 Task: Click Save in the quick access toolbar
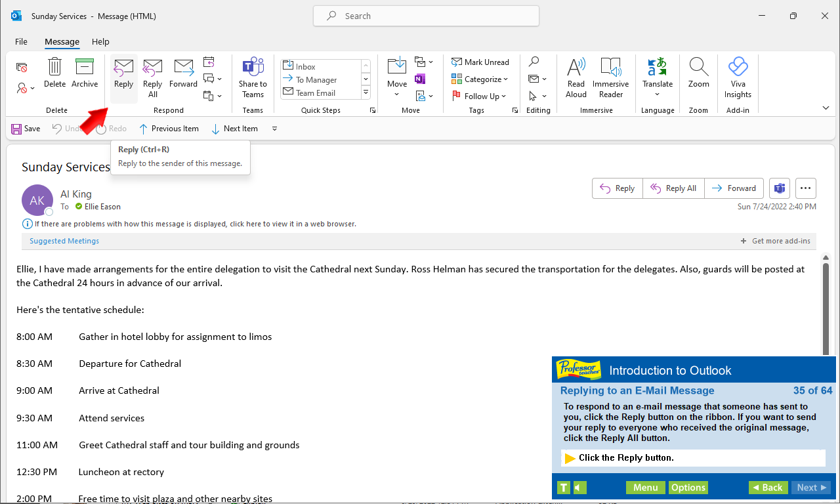point(26,129)
